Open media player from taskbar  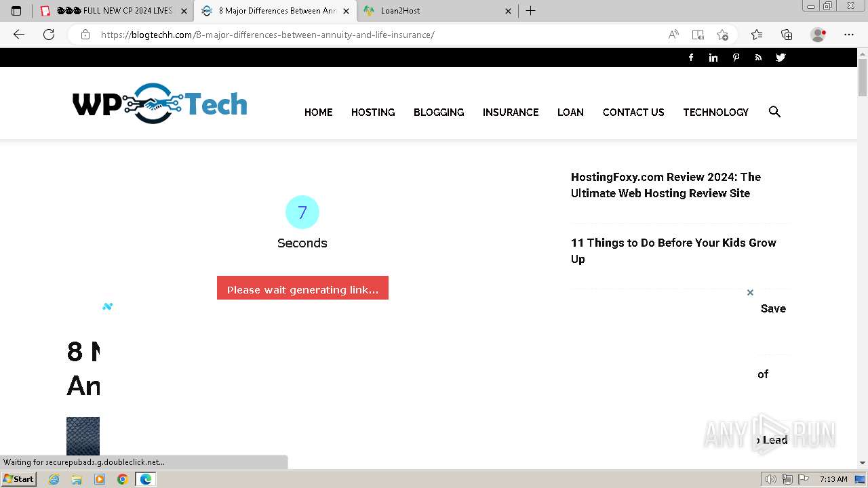pyautogui.click(x=100, y=479)
